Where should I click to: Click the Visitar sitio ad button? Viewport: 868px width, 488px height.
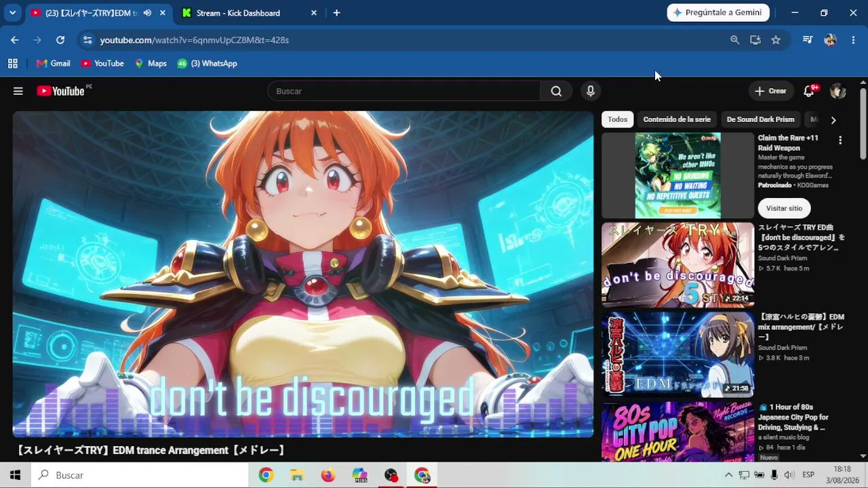click(x=784, y=208)
